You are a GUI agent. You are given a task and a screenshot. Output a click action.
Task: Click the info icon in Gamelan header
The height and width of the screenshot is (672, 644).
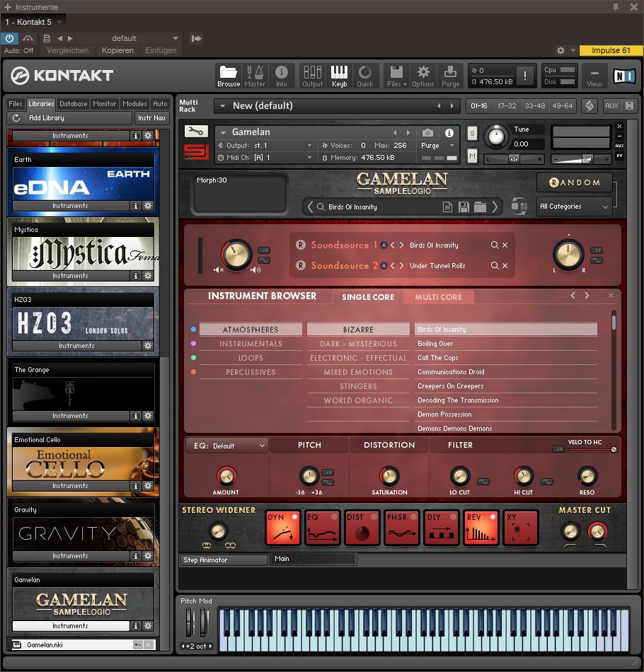pyautogui.click(x=449, y=133)
